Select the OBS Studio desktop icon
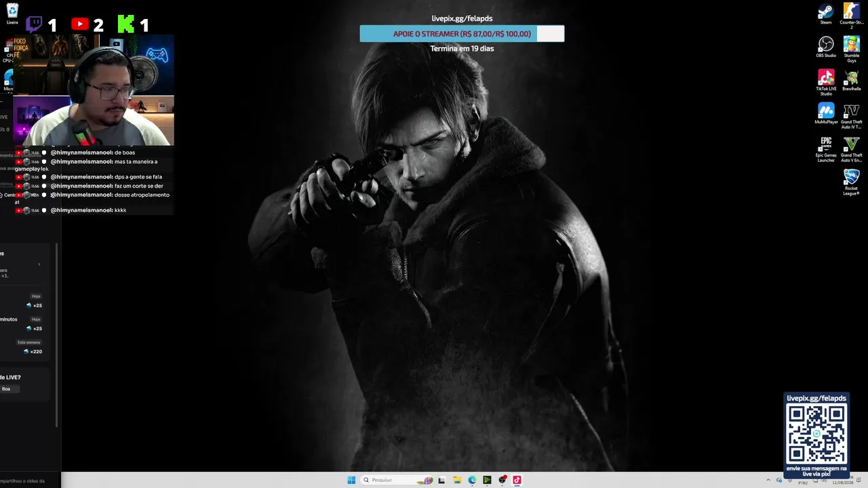The image size is (868, 488). 826,47
